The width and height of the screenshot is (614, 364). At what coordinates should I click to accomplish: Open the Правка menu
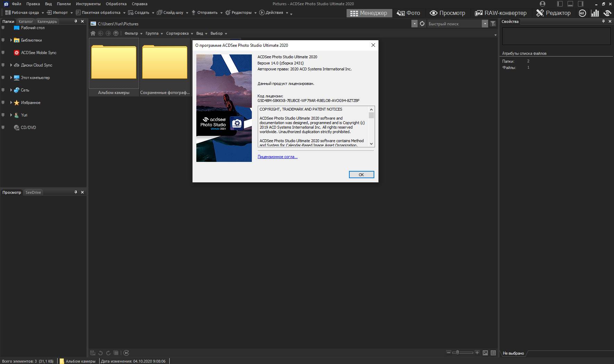(x=33, y=4)
